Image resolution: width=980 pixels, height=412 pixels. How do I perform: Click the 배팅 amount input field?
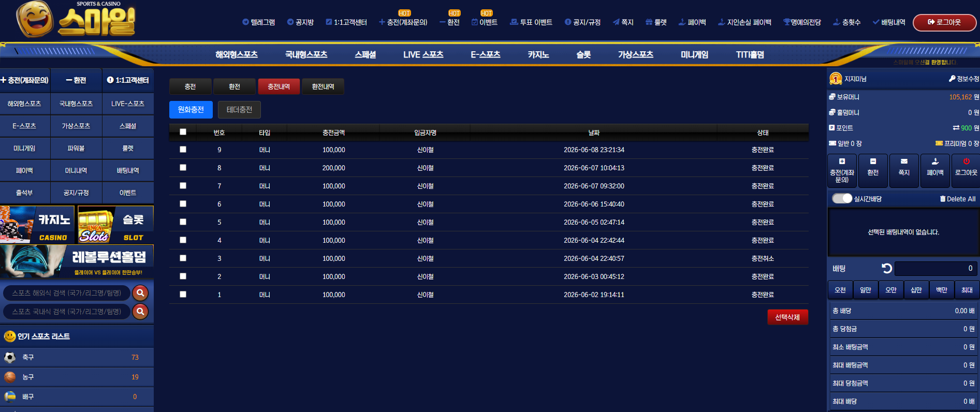(x=936, y=268)
